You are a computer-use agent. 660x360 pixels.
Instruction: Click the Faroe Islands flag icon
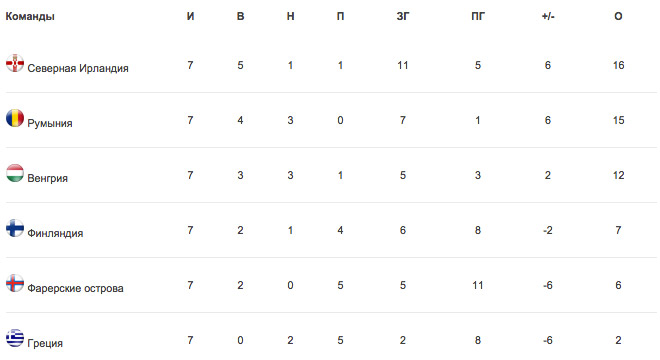point(15,283)
